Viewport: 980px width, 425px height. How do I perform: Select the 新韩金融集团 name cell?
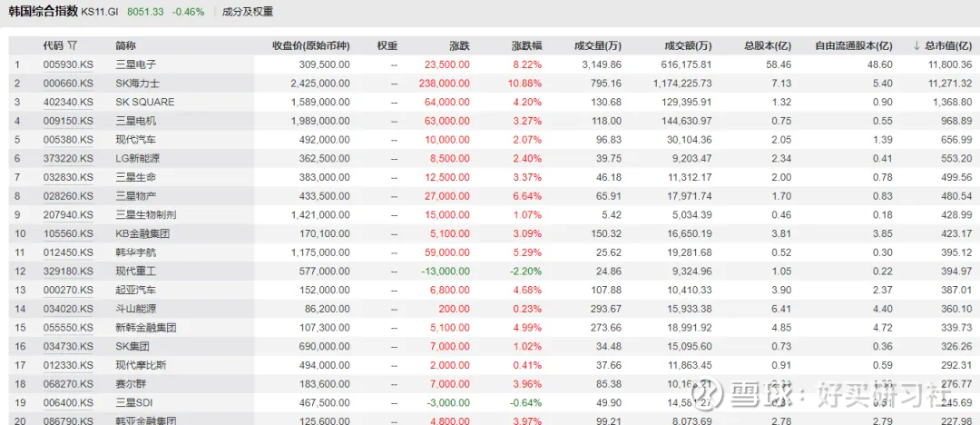(145, 327)
